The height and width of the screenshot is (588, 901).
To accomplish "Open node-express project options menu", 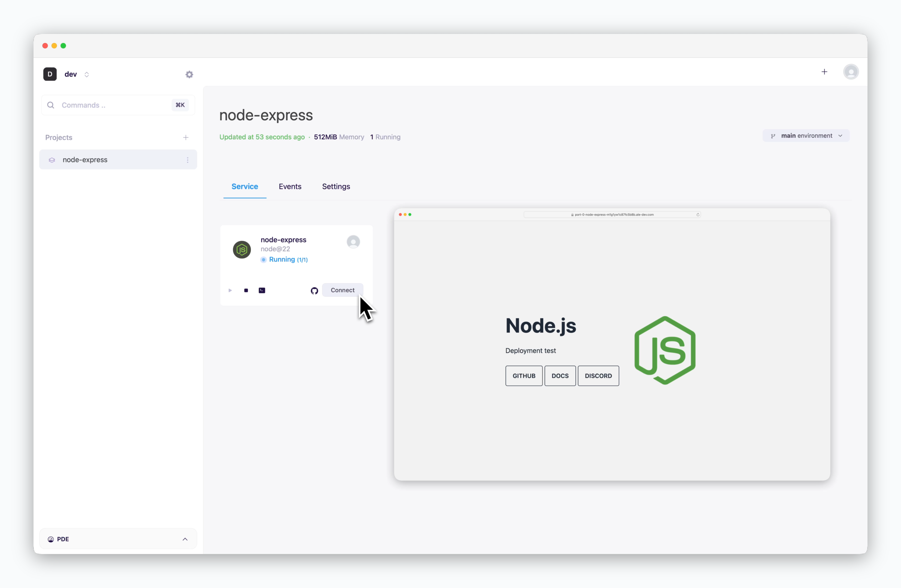I will (x=188, y=160).
